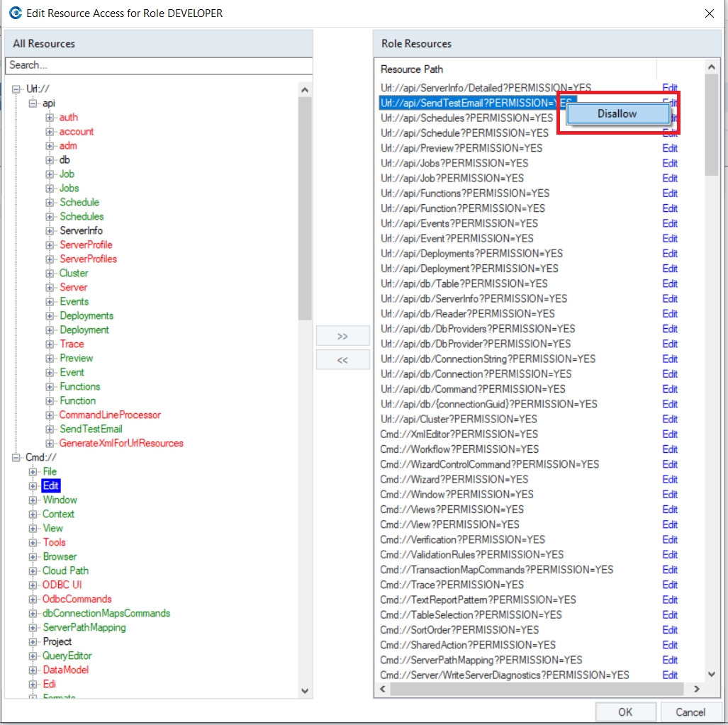Click the All Resources search field
The width and height of the screenshot is (728, 725).
(158, 65)
